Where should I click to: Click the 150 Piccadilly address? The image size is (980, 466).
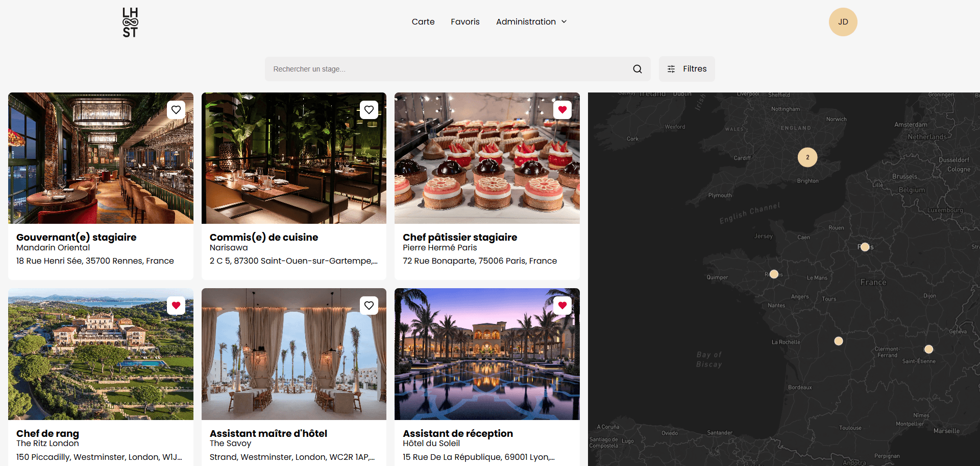pyautogui.click(x=99, y=457)
